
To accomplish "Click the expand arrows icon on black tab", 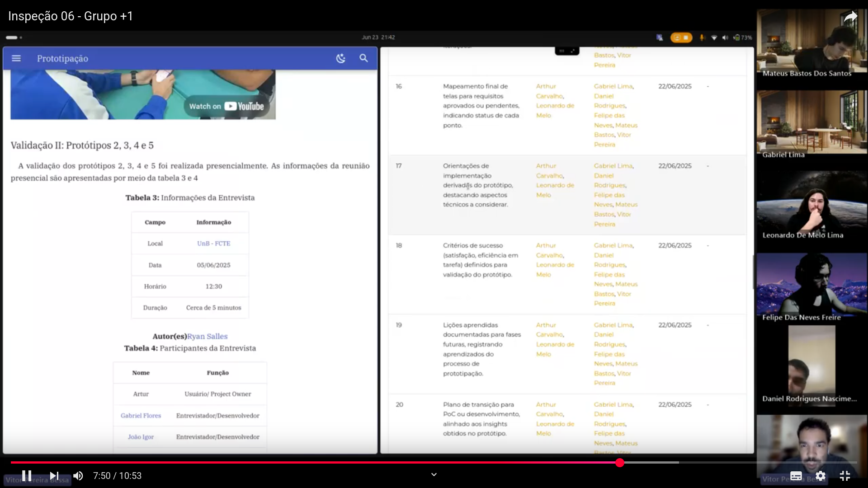I will point(573,51).
